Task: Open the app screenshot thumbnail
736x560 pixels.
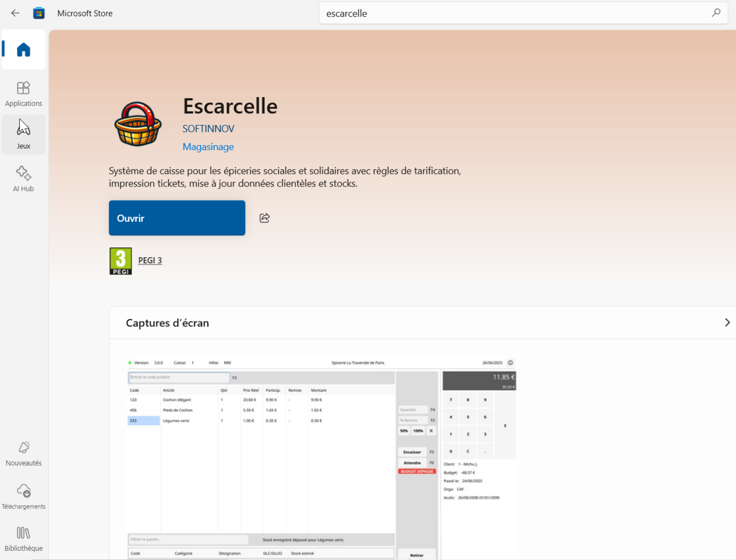Action: coord(321,456)
